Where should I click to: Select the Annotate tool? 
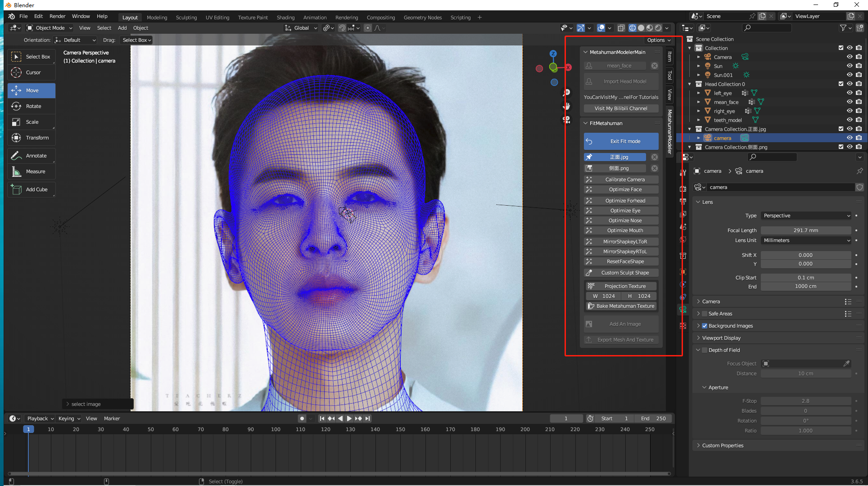[32, 156]
